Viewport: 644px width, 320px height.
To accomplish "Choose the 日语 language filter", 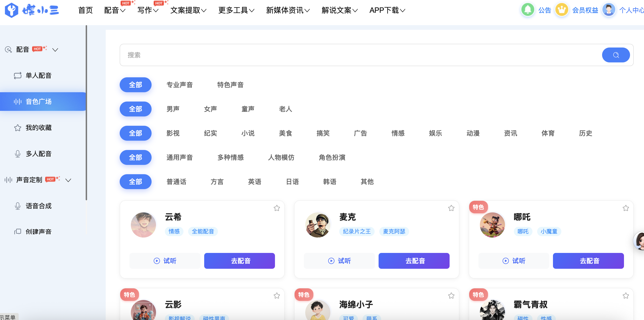I will point(292,182).
